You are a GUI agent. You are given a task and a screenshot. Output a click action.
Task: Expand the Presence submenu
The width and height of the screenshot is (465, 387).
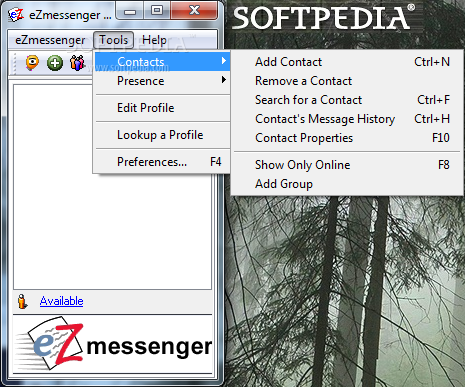coord(162,81)
